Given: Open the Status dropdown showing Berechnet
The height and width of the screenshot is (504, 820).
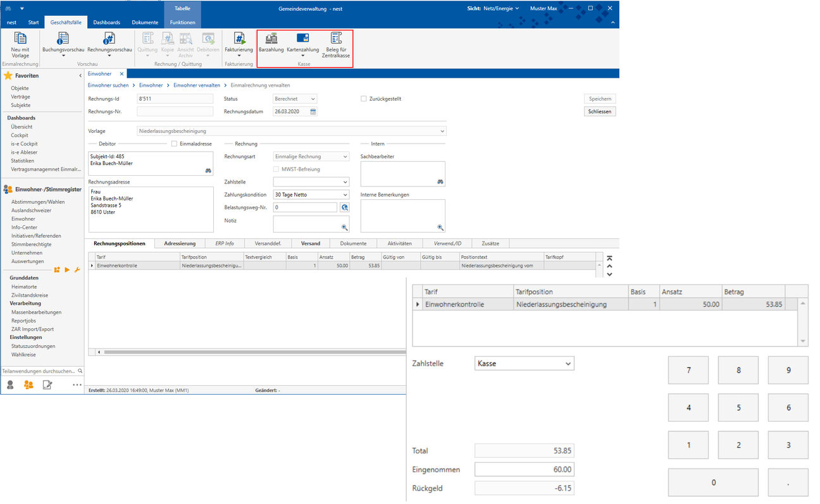Looking at the screenshot, I should (295, 99).
